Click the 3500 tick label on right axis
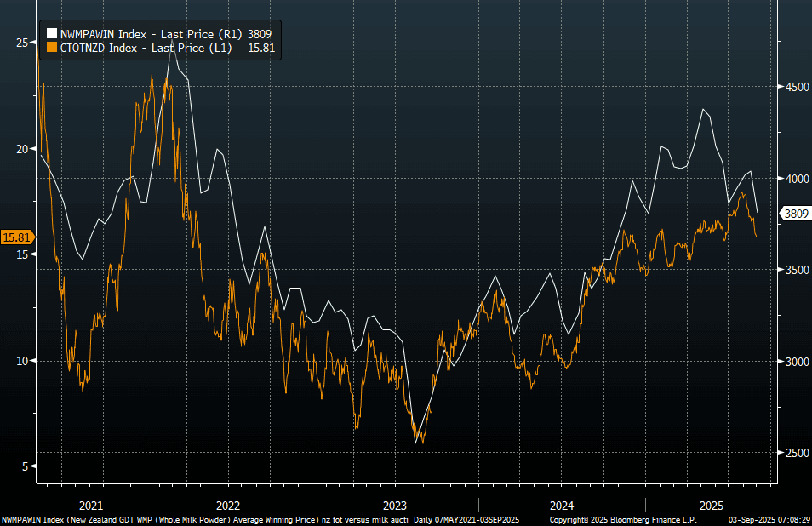Screen dimensions: 812x526 797,270
